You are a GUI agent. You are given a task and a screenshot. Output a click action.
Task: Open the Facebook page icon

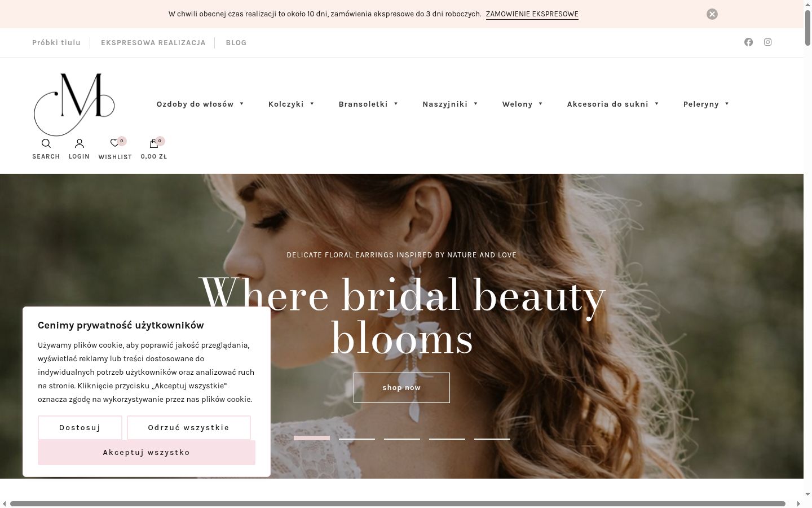748,42
